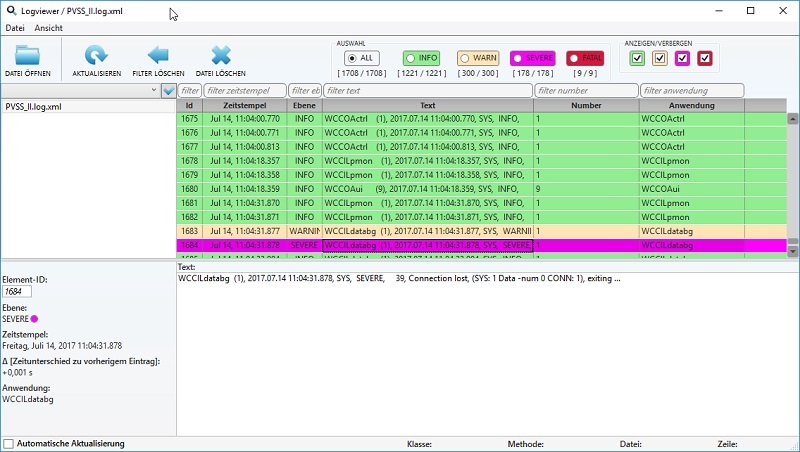This screenshot has height=452, width=800.
Task: Clear filters using Filter löschen arrow
Action: (158, 60)
